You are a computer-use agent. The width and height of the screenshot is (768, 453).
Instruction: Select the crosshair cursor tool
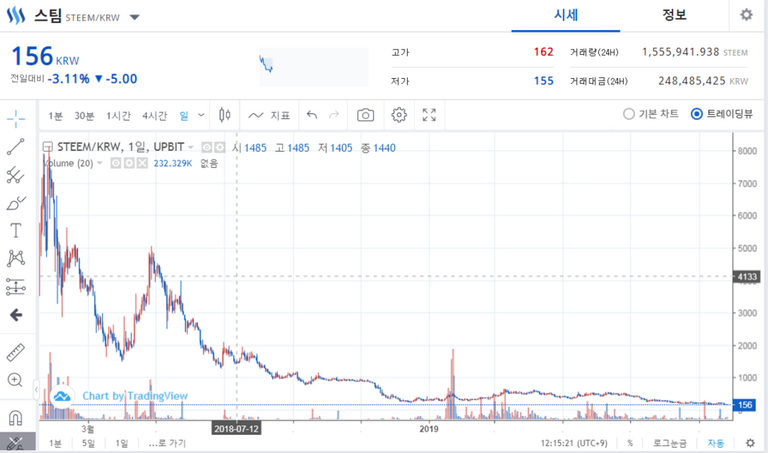tap(16, 119)
